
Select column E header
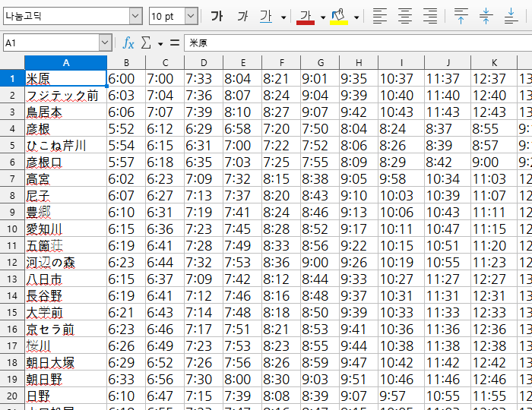click(242, 63)
